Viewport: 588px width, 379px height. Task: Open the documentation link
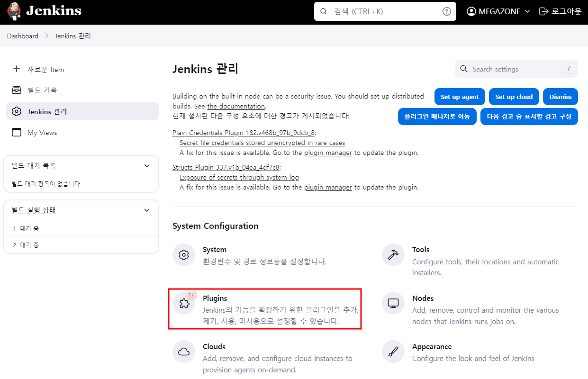(236, 106)
